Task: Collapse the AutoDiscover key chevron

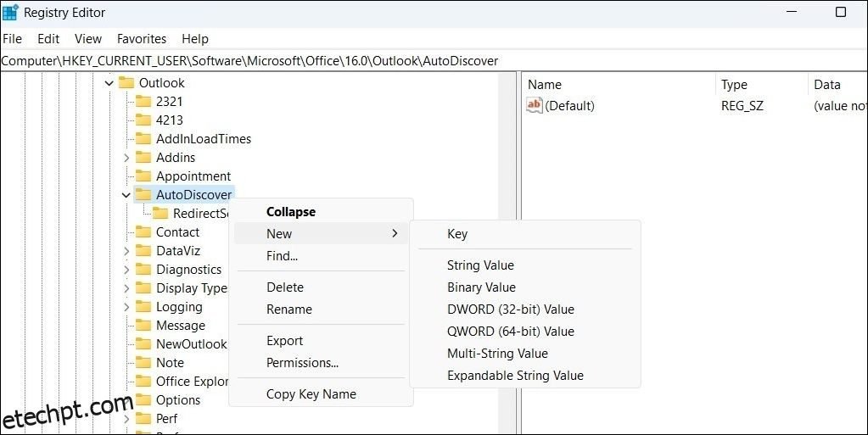Action: (x=126, y=195)
